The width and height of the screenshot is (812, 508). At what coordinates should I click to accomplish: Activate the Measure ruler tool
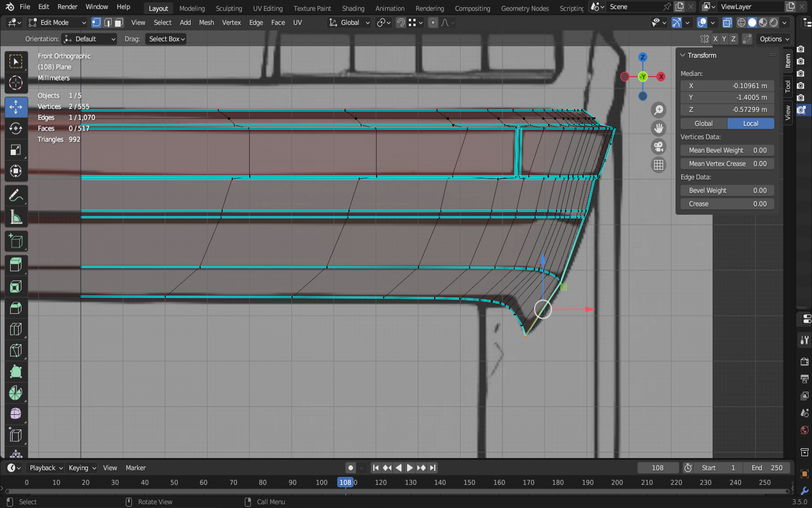coord(16,217)
